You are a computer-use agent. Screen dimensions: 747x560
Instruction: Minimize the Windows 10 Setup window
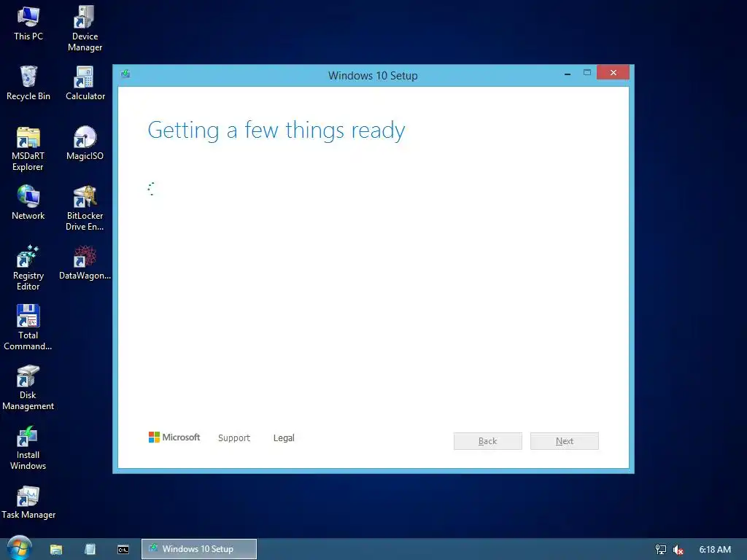568,74
